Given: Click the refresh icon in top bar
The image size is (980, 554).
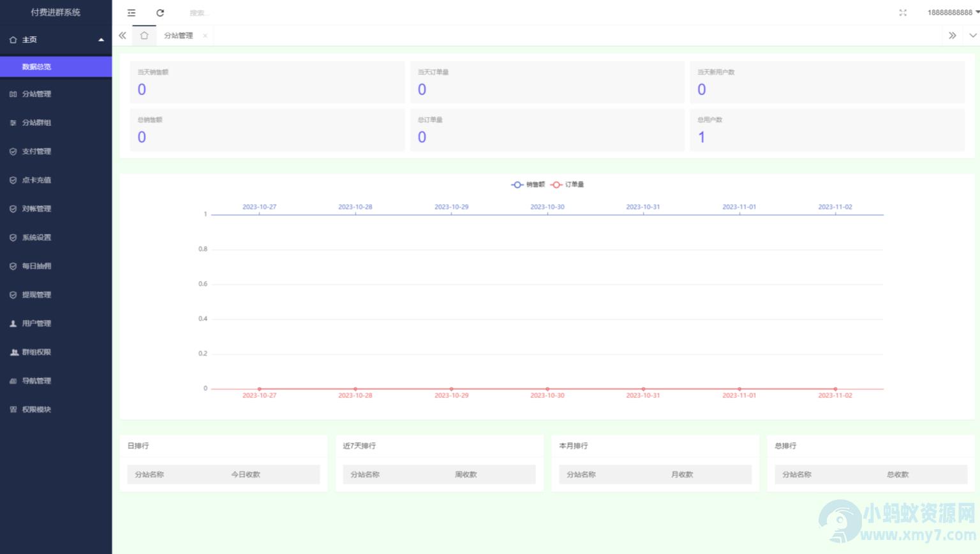Looking at the screenshot, I should coord(160,13).
